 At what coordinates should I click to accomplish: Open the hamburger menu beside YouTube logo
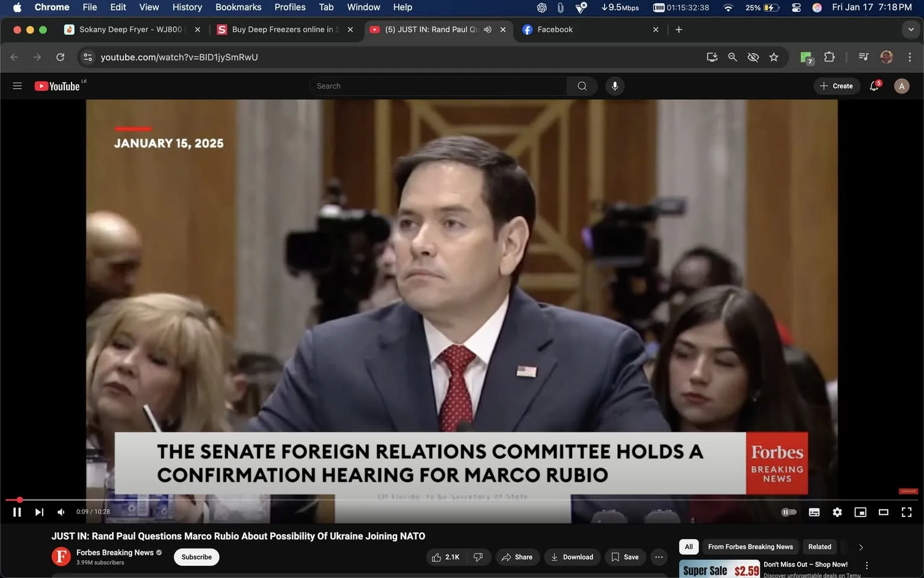[x=17, y=85]
